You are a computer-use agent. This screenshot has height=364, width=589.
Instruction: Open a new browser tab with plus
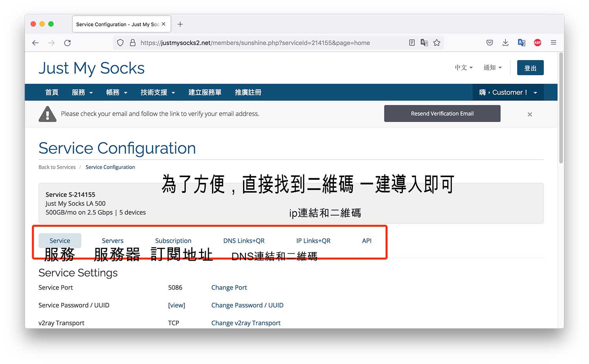180,24
